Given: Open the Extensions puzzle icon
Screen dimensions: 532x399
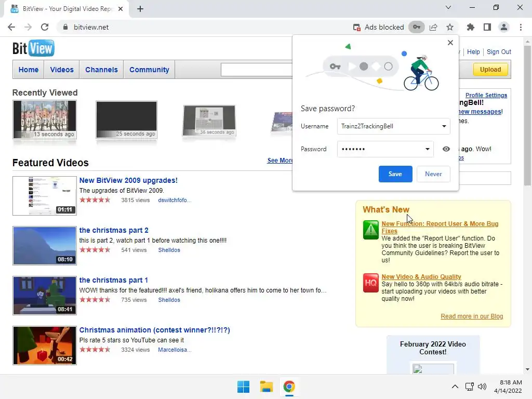Looking at the screenshot, I should [x=470, y=27].
